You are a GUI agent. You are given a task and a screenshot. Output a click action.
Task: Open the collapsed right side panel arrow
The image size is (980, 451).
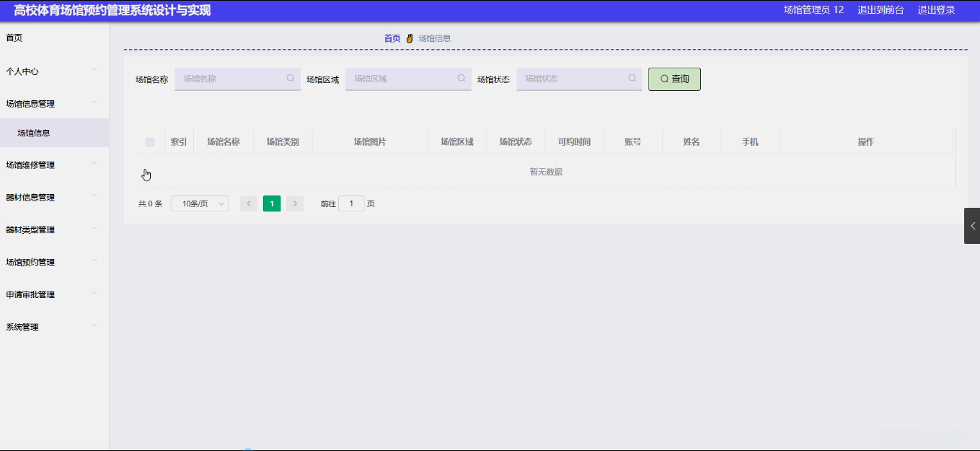972,226
